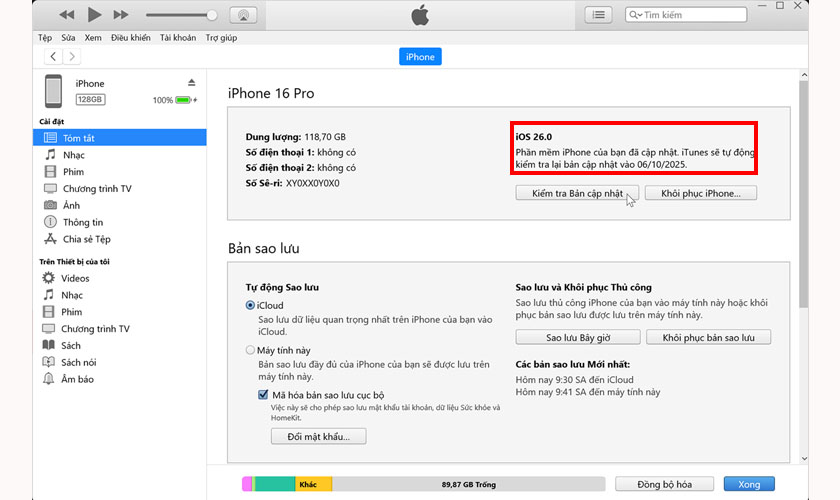Click the iOS 26.0 version label
This screenshot has height=500, width=840.
pyautogui.click(x=534, y=137)
